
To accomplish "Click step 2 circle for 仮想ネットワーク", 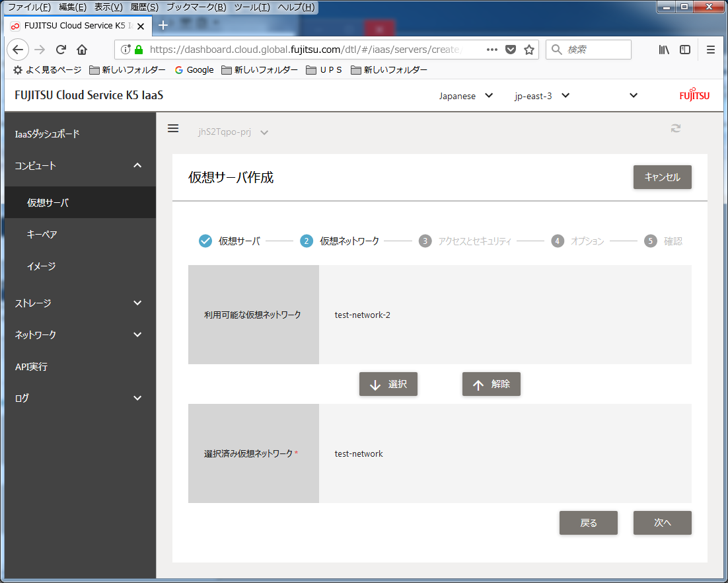I will [x=307, y=241].
